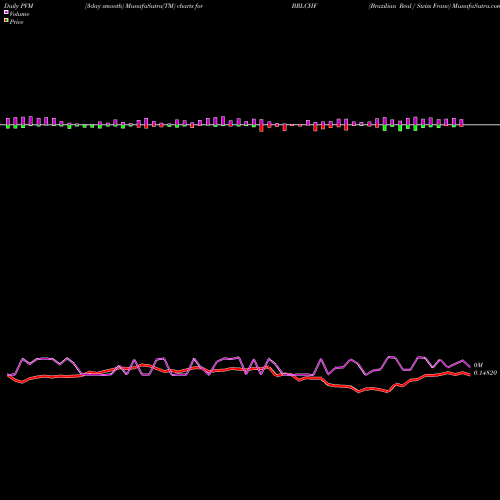Viewport: 500px width, 500px height.
Task: Click the BRL/CHF symbol heading
Action: [304, 6]
